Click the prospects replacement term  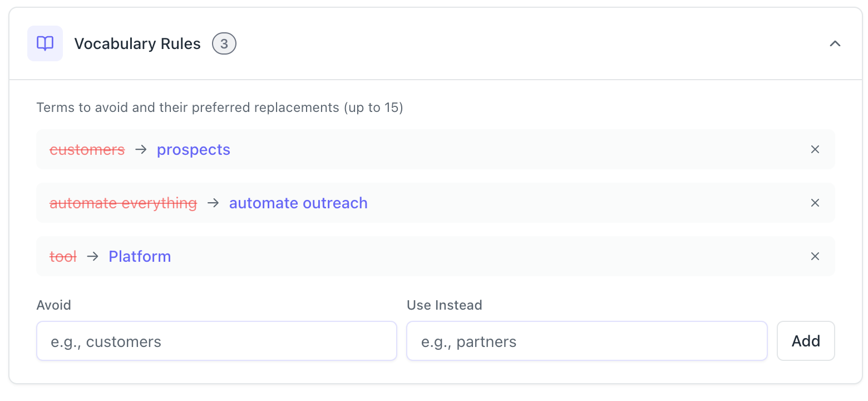click(194, 150)
